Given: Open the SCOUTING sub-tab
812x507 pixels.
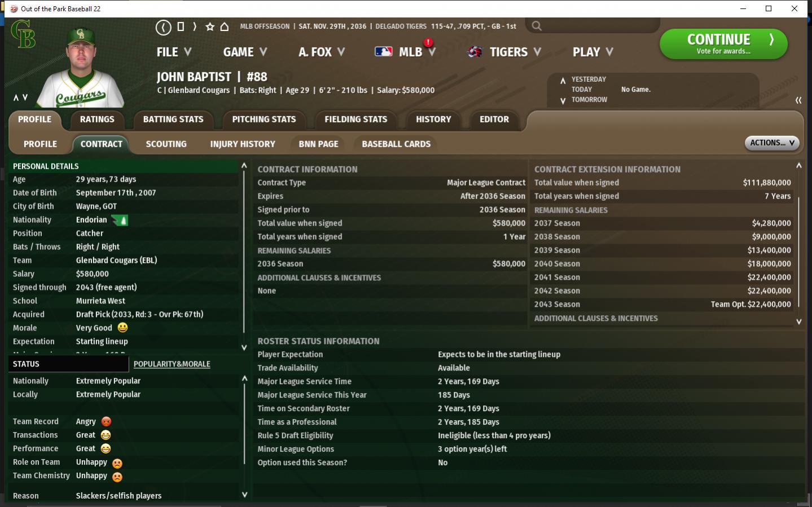Looking at the screenshot, I should [166, 144].
